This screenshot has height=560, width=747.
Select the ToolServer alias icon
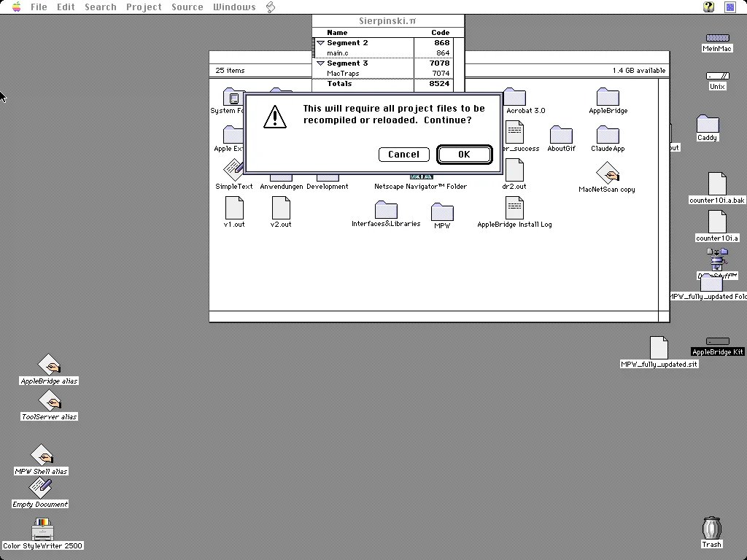[x=49, y=400]
